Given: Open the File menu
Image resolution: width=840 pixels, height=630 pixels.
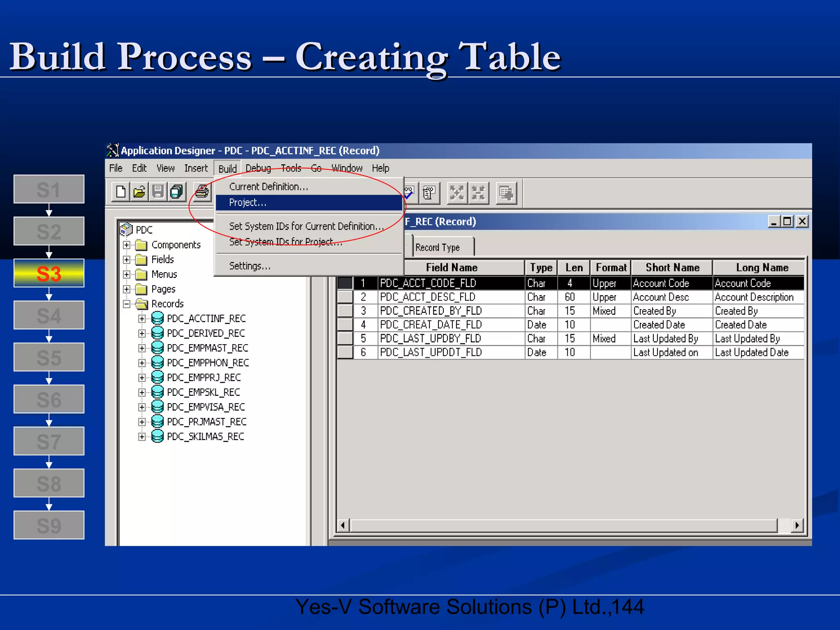Looking at the screenshot, I should [116, 168].
